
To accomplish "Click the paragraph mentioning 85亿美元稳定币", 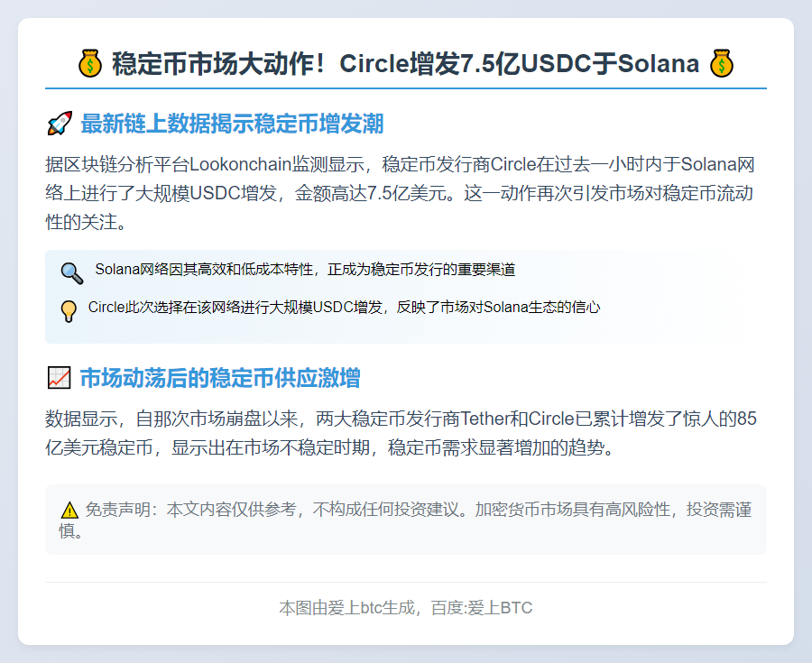I will coord(406,430).
